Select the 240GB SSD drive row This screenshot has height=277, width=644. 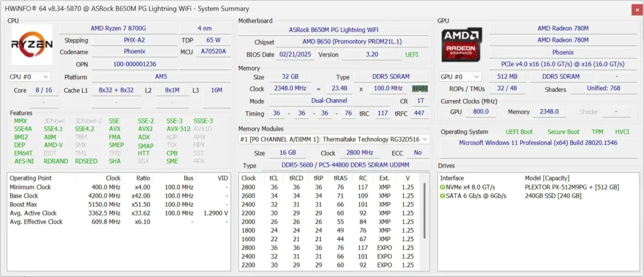coord(538,196)
